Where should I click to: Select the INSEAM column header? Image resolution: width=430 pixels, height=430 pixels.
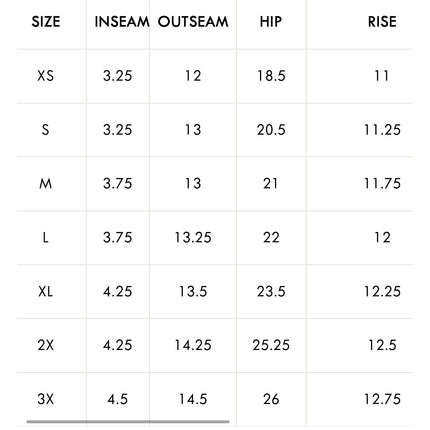pyautogui.click(x=122, y=22)
